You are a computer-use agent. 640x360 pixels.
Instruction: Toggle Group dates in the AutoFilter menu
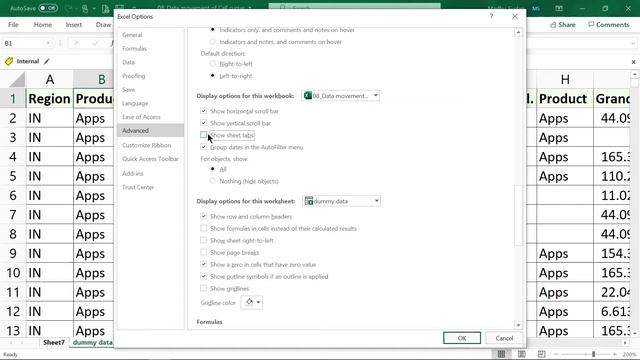coord(204,147)
